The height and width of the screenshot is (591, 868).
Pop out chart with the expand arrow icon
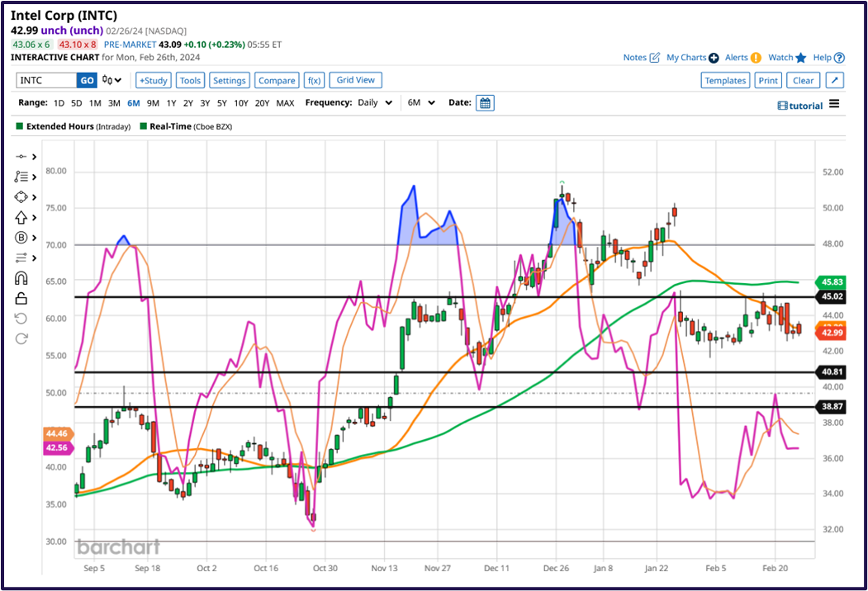pyautogui.click(x=834, y=81)
